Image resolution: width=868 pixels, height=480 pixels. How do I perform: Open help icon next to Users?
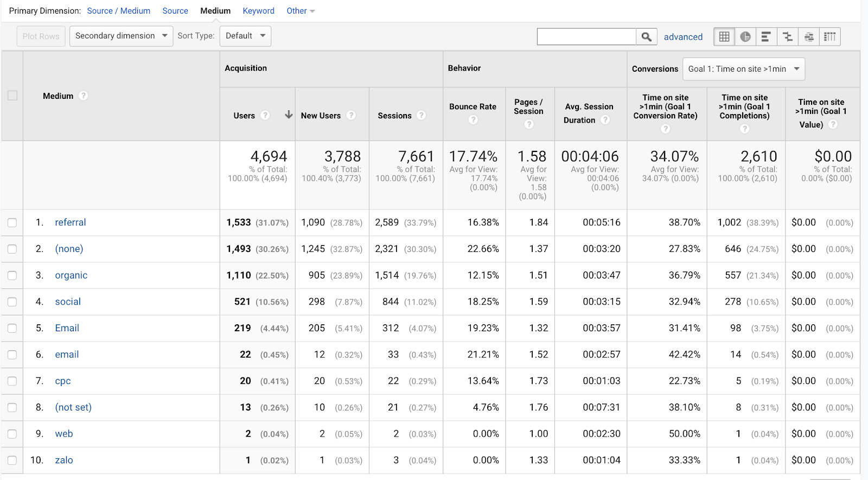tap(265, 115)
